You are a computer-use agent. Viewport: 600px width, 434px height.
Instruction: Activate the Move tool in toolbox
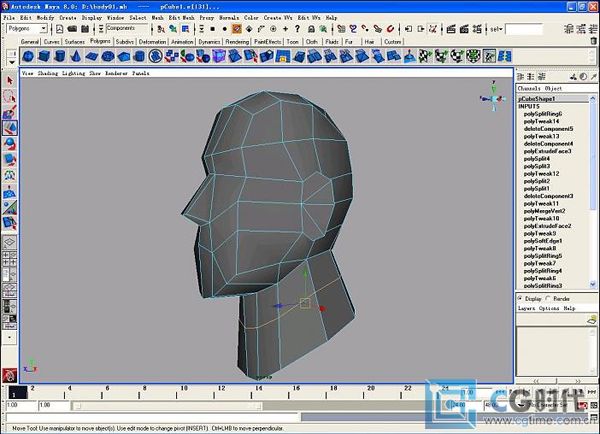10,128
